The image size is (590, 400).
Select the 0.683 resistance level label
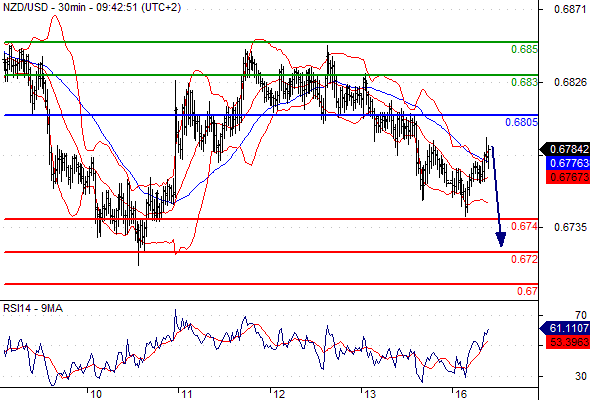pyautogui.click(x=524, y=82)
